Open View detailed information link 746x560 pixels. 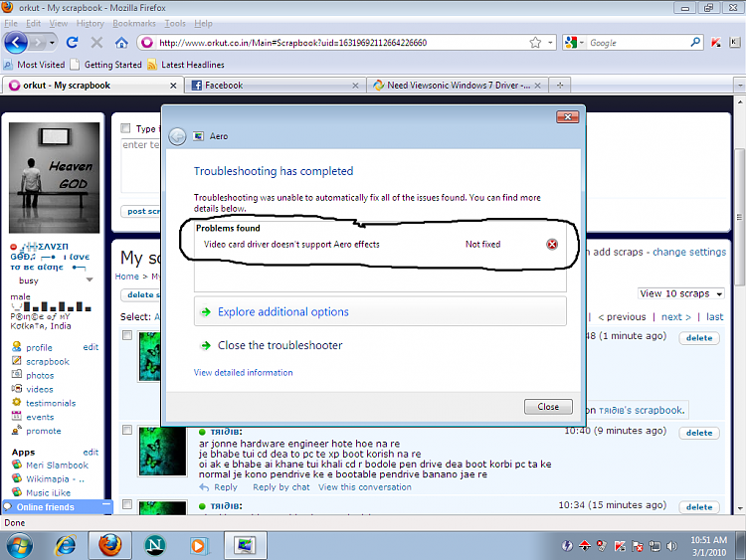click(x=243, y=373)
